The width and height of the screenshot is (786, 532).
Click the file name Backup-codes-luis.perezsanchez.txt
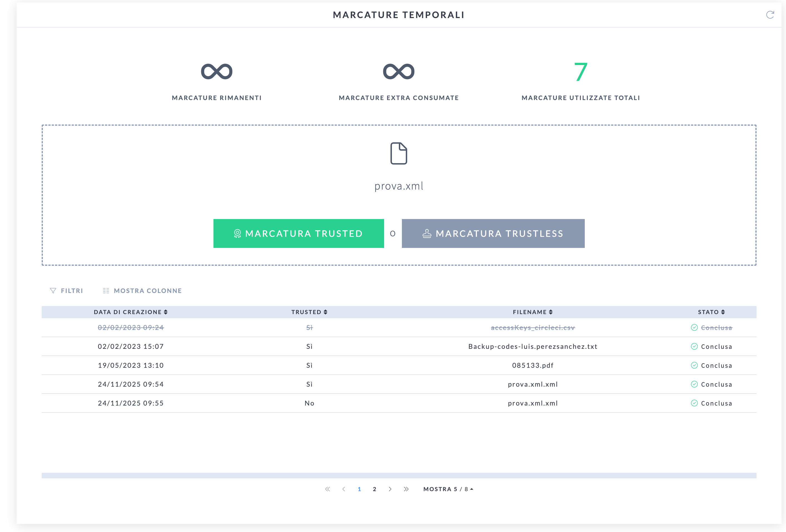(x=533, y=346)
